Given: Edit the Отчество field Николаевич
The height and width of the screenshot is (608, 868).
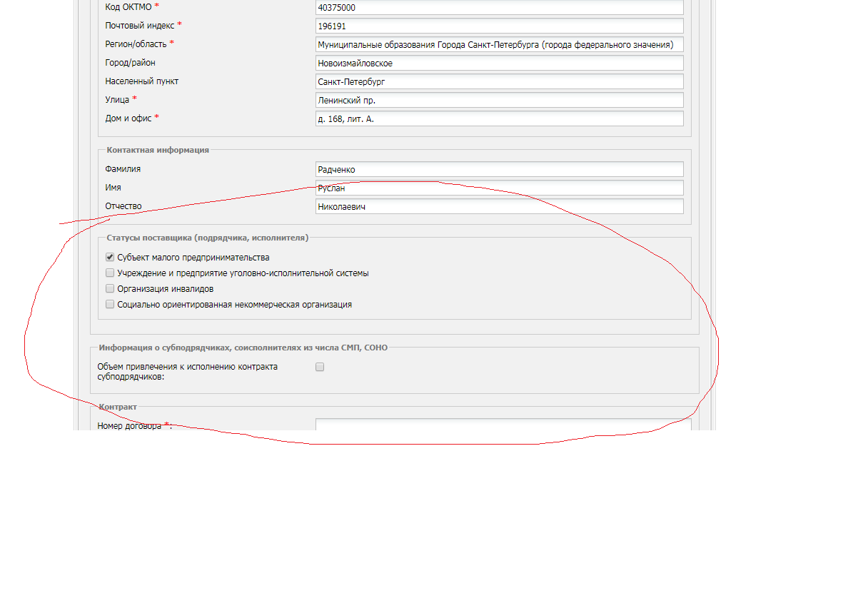Looking at the screenshot, I should pos(499,206).
